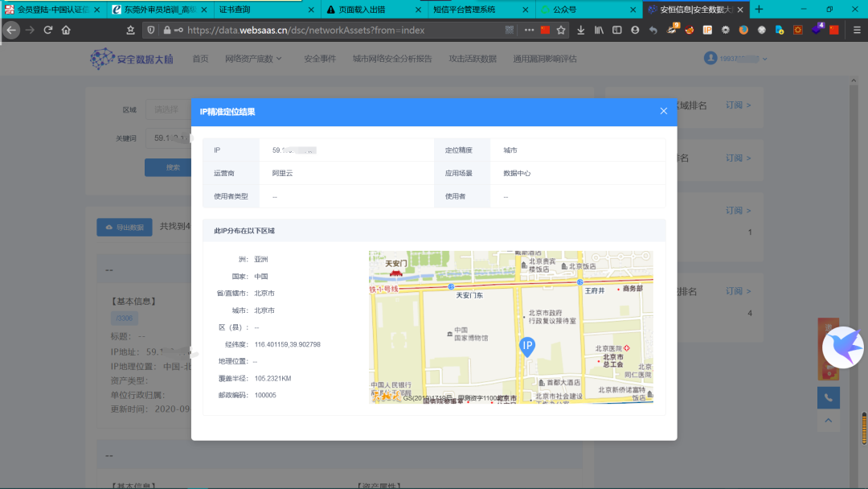
Task: Open page actions three-dot menu
Action: point(529,30)
